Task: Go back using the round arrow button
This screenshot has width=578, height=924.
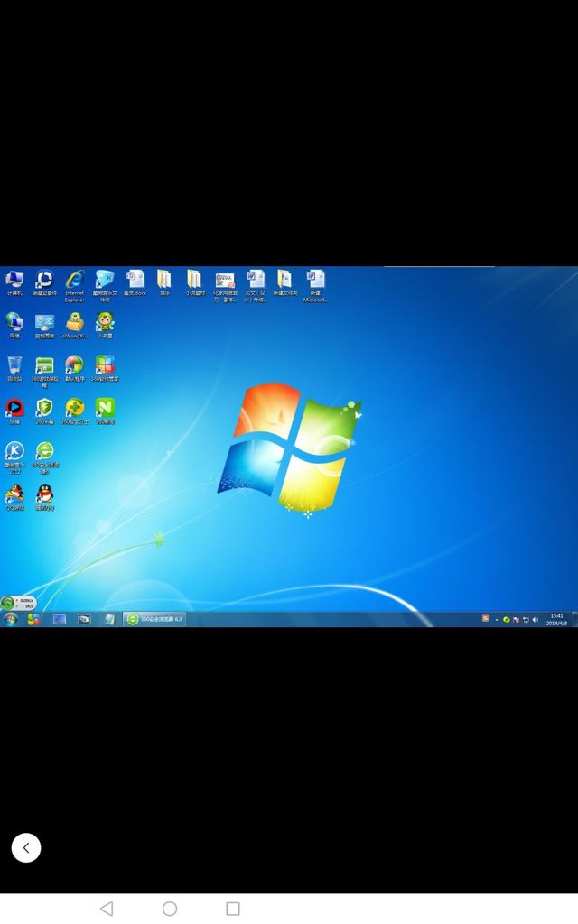Action: point(26,847)
